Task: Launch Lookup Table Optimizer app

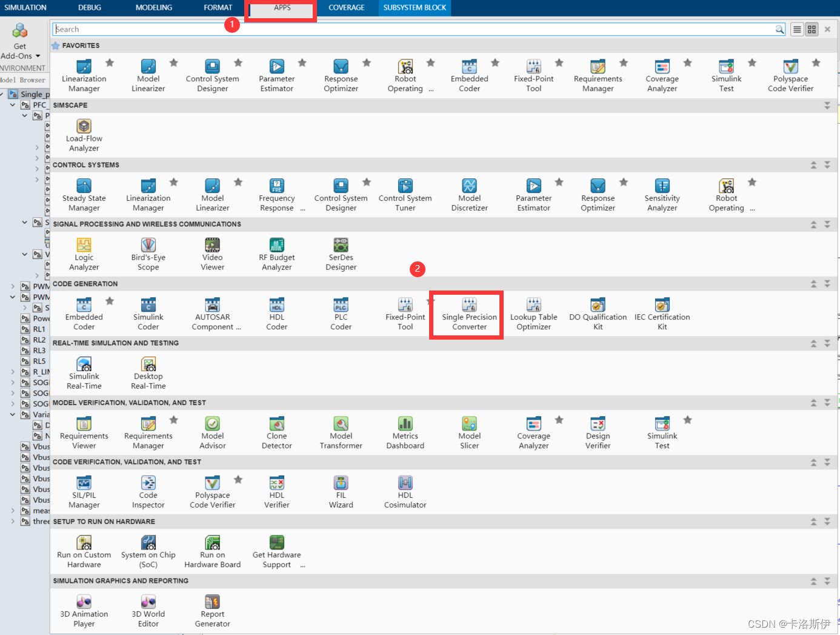Action: (x=533, y=314)
